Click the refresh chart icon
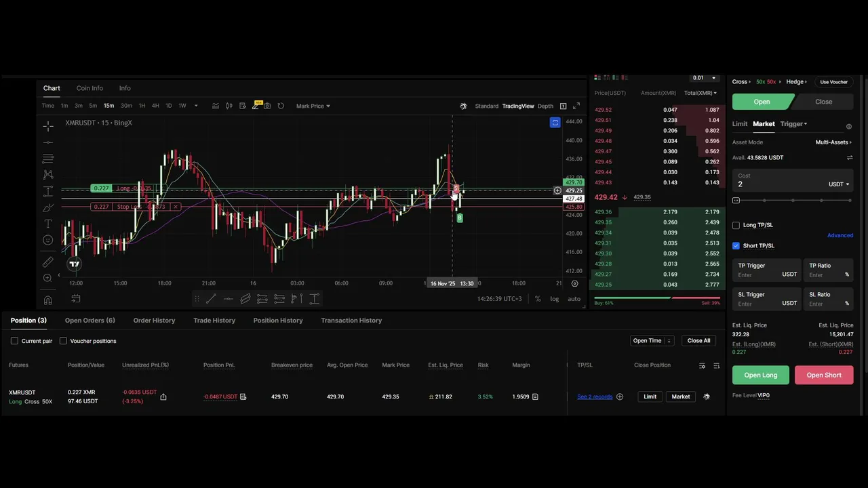Screen dimensions: 868x488 pyautogui.click(x=281, y=106)
